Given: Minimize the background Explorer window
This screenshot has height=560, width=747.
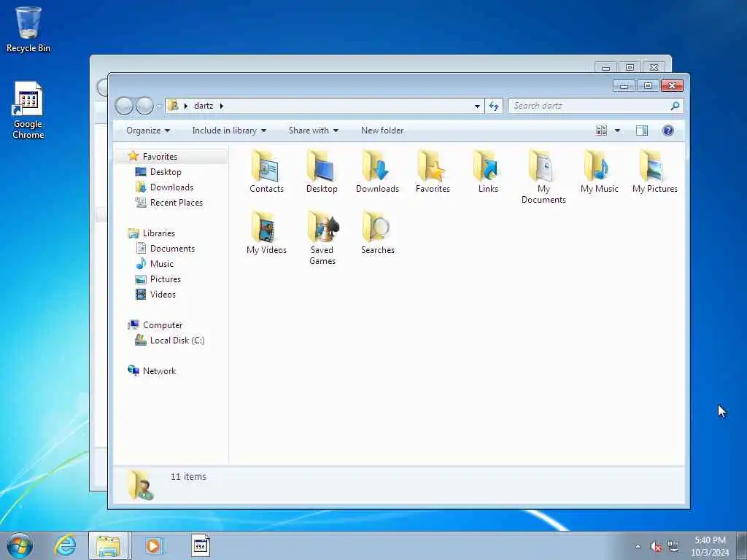Looking at the screenshot, I should (605, 68).
